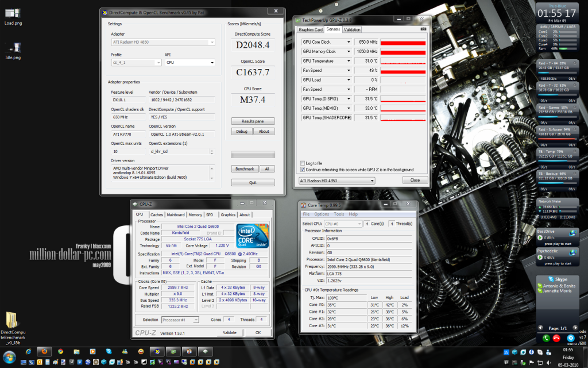Click the red Skype hang-up button
The height and width of the screenshot is (368, 588).
tap(558, 338)
